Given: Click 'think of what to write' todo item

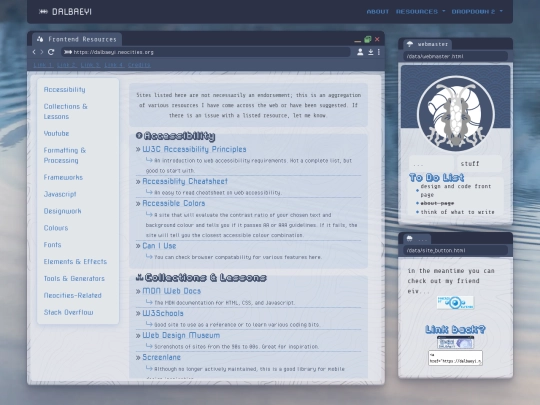Looking at the screenshot, I should [x=457, y=212].
